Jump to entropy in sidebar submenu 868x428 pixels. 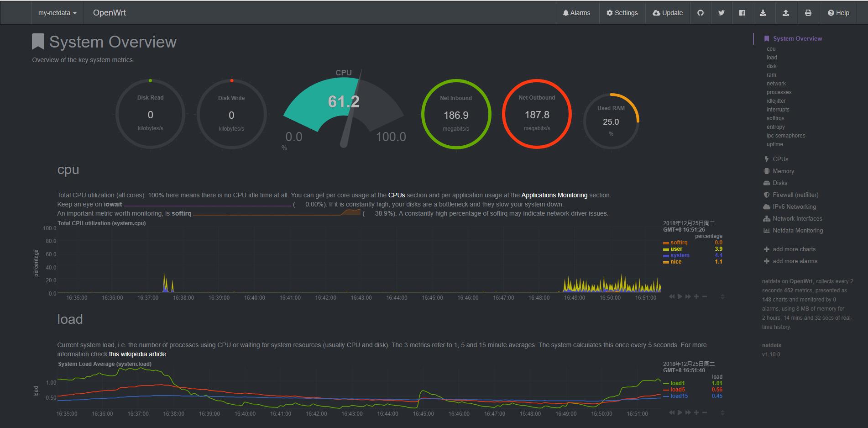point(776,127)
